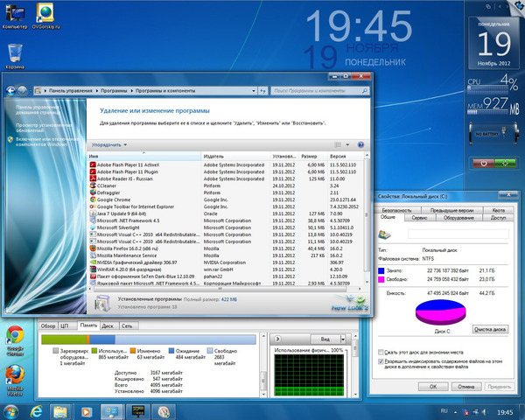Click the Вид button in Resource Monitor

coord(325,339)
